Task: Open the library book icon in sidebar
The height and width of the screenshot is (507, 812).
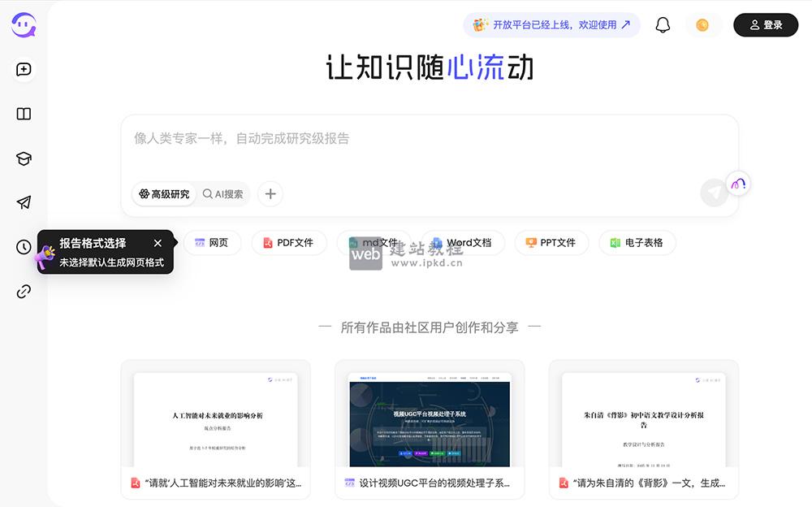Action: (23, 114)
